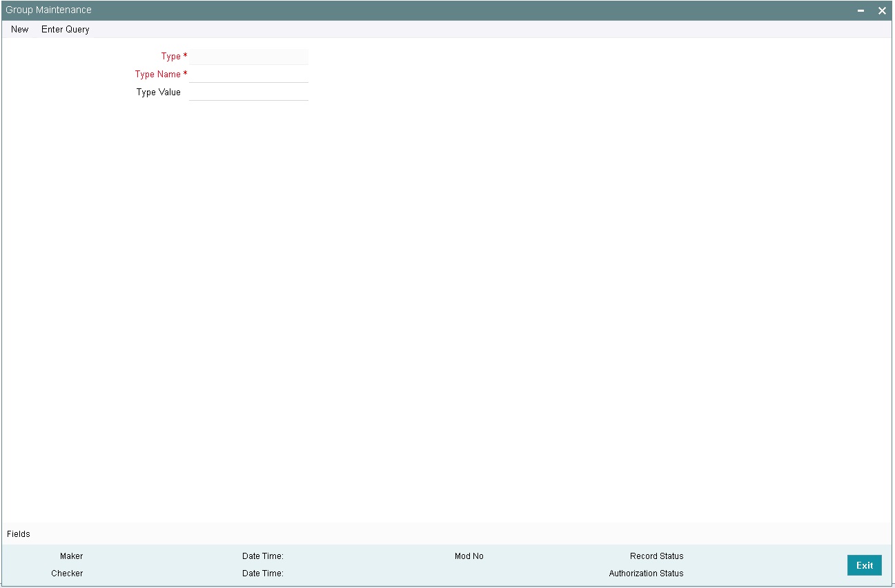Click the Mod No label
Viewport: 895px width, 588px height.
[469, 556]
